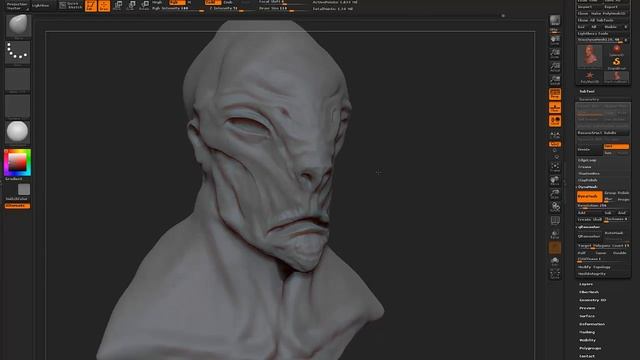
Task: Open the empty Alpha slot
Action: 18,79
